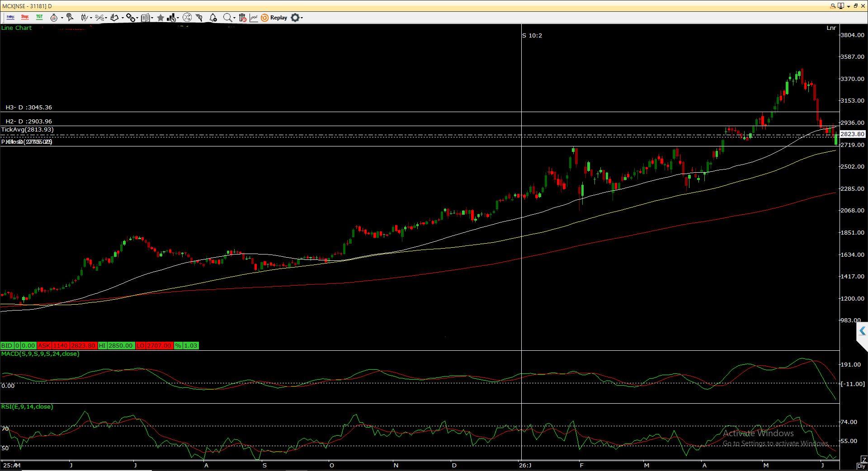Select the TGT target marker tool
This screenshot has height=471, width=868.
tap(39, 17)
